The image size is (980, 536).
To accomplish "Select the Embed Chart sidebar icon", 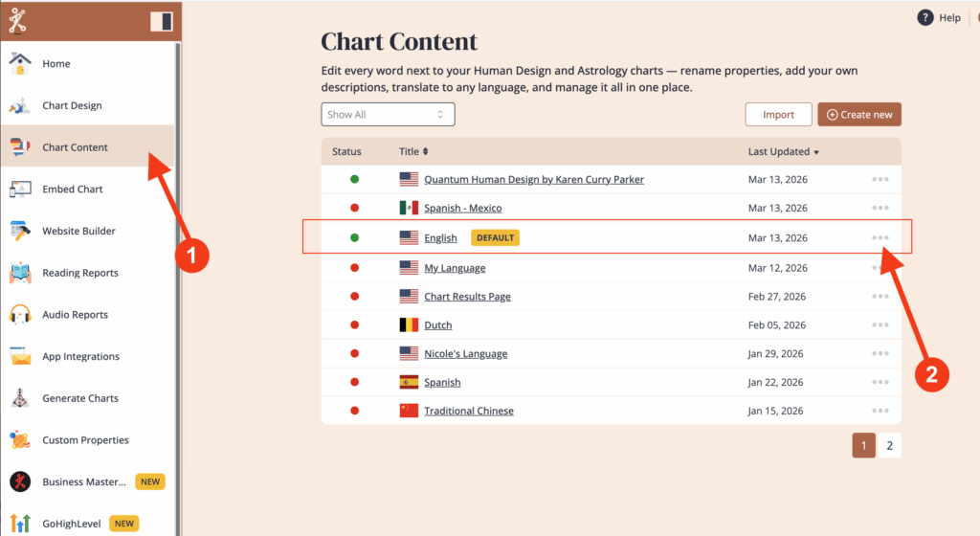I will click(x=20, y=190).
